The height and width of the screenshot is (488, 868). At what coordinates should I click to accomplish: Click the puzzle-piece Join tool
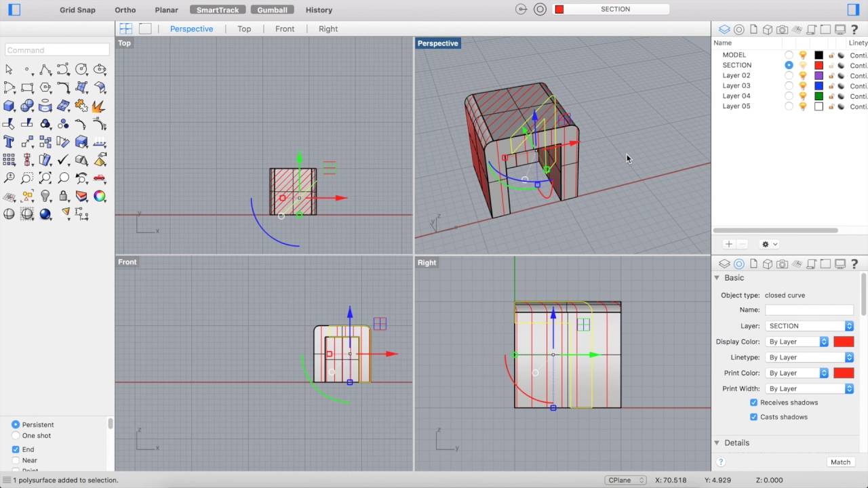(x=81, y=106)
